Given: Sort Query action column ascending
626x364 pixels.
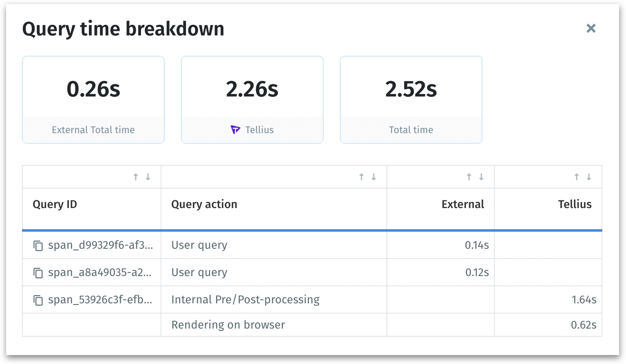Looking at the screenshot, I should pyautogui.click(x=361, y=177).
